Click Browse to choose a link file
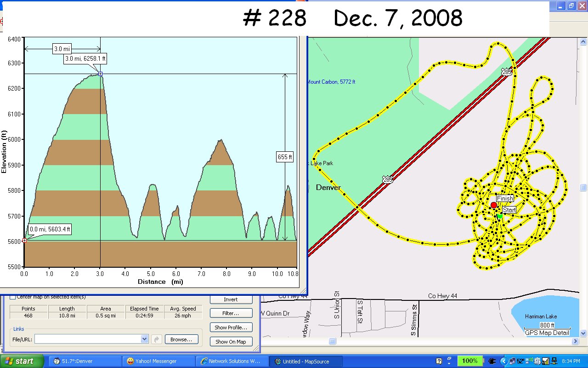The image size is (588, 368). click(x=181, y=339)
